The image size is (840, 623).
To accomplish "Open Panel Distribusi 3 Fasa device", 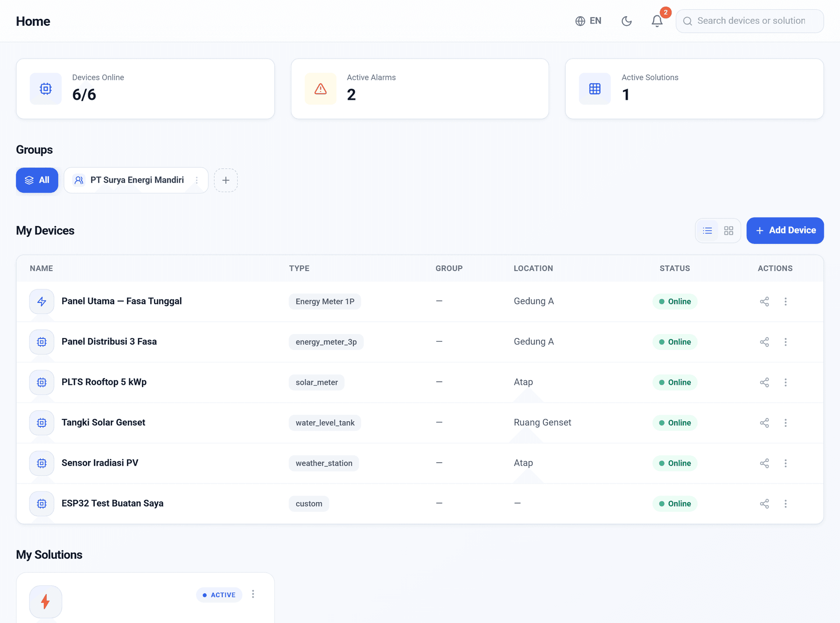I will pos(109,341).
